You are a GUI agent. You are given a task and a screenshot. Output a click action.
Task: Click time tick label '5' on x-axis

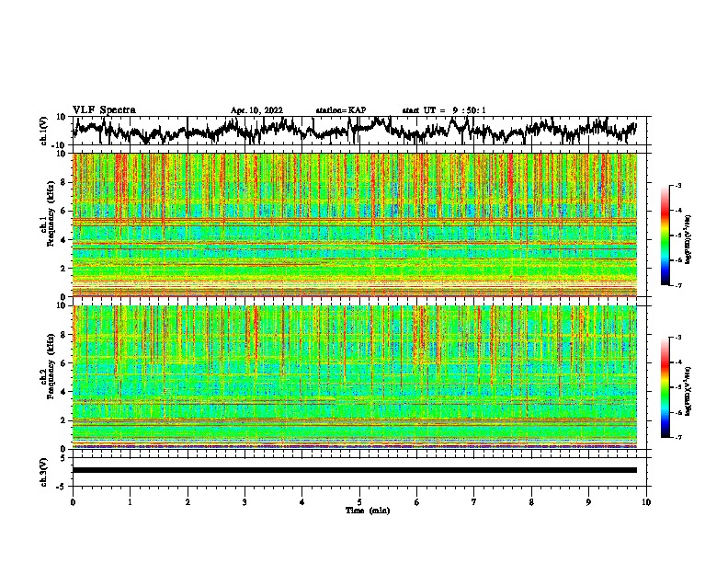tap(359, 502)
